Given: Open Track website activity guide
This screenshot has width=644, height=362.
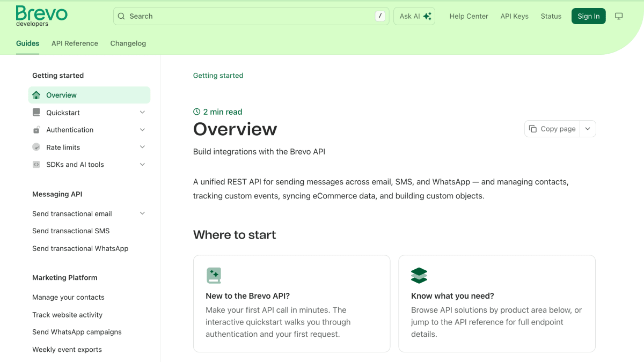Looking at the screenshot, I should click(67, 315).
